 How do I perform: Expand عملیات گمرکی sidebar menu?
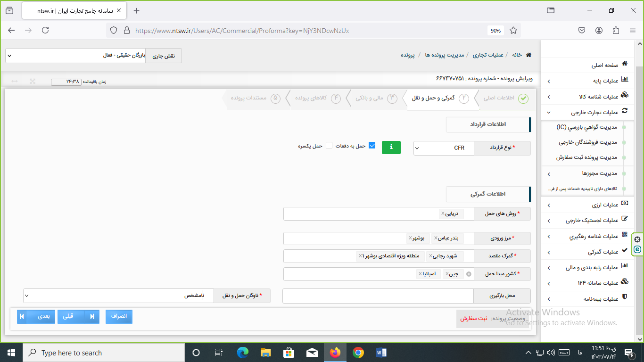[588, 252]
